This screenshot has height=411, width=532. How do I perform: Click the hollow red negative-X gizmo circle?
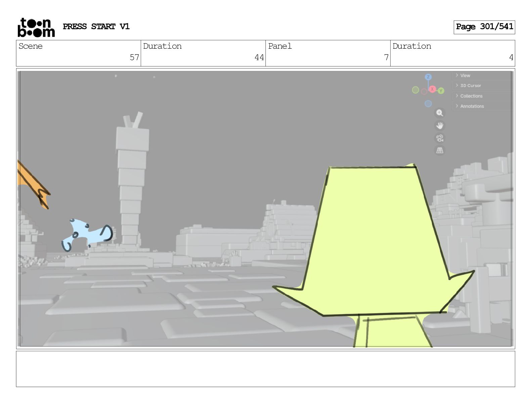pos(424,91)
